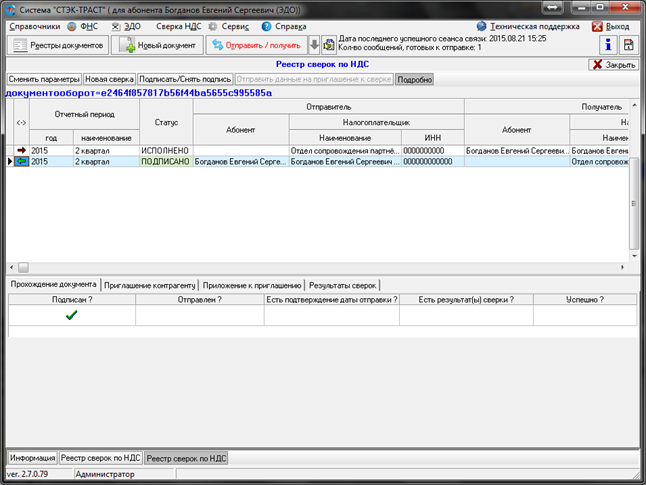Click the ЭДО envelope icon
This screenshot has width=646, height=485.
point(116,26)
